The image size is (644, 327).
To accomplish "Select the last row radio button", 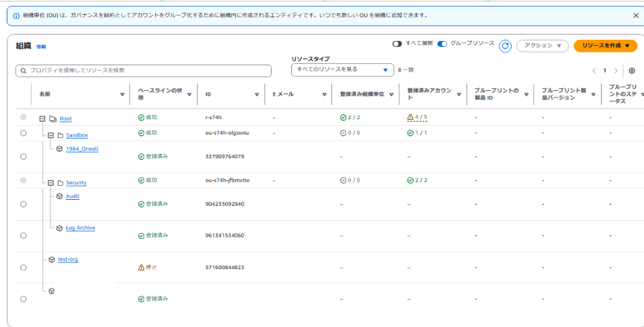I will tap(24, 299).
